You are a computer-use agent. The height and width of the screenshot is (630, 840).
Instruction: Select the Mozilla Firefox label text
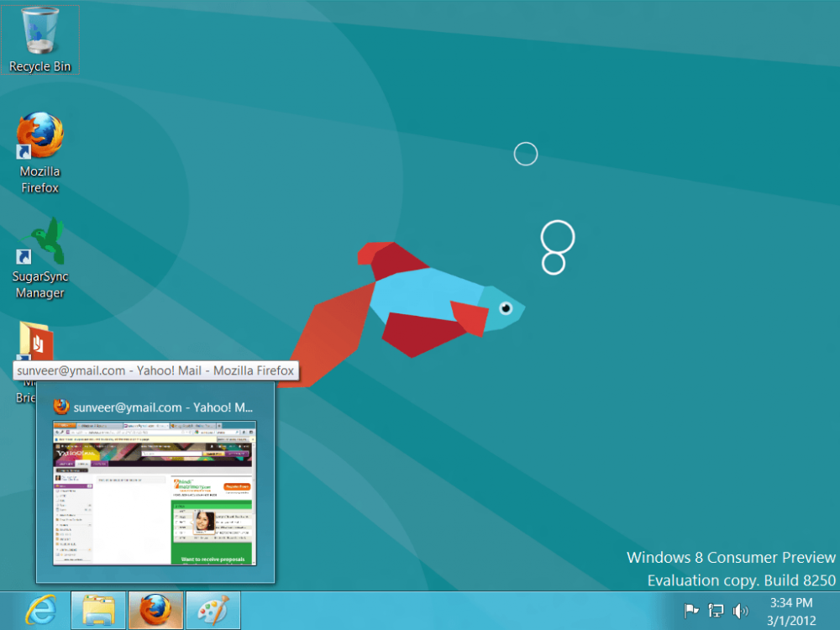[40, 180]
